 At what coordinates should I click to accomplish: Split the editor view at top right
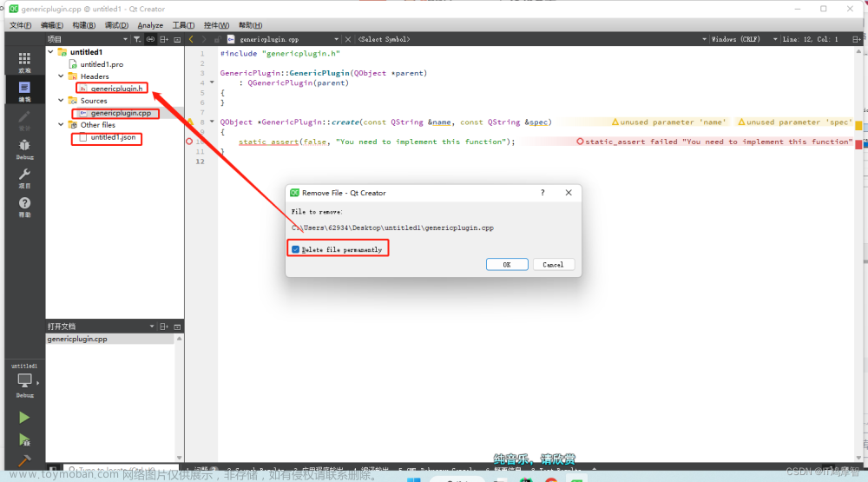(856, 39)
